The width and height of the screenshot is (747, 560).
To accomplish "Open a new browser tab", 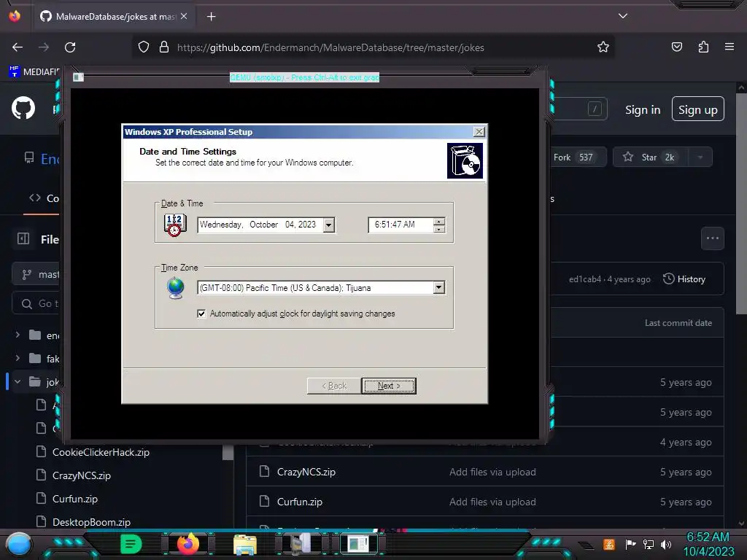I will (211, 17).
